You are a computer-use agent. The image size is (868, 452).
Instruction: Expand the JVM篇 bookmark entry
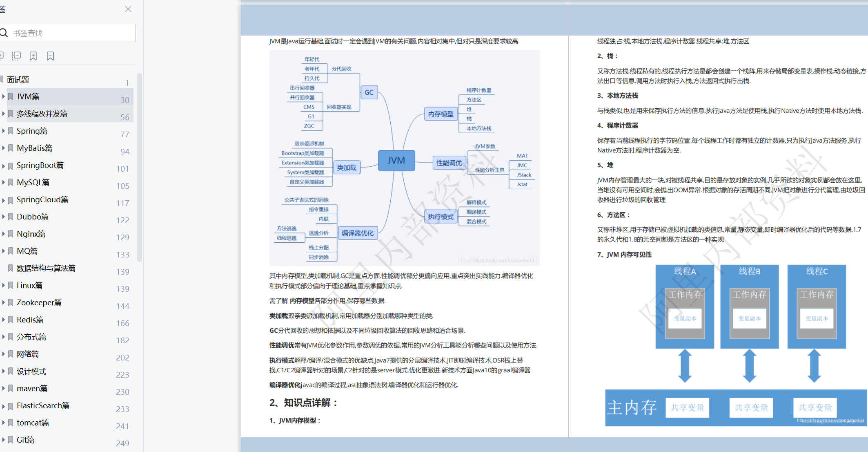pyautogui.click(x=3, y=96)
